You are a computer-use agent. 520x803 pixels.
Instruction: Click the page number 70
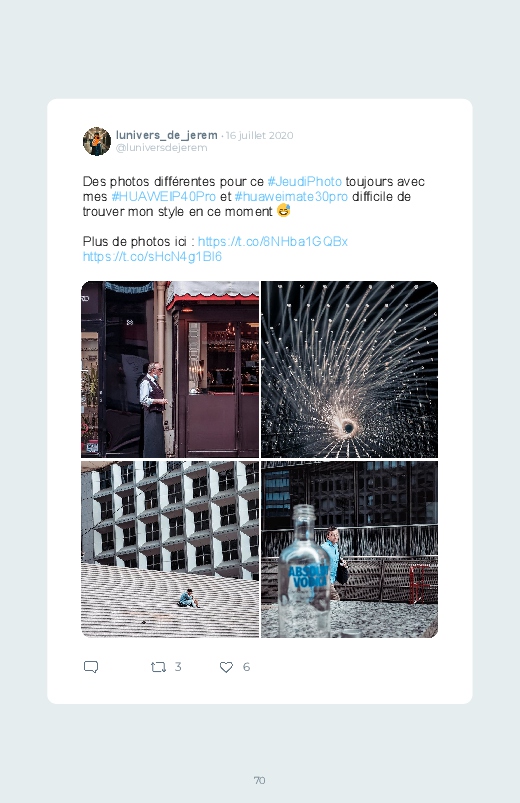pos(260,780)
